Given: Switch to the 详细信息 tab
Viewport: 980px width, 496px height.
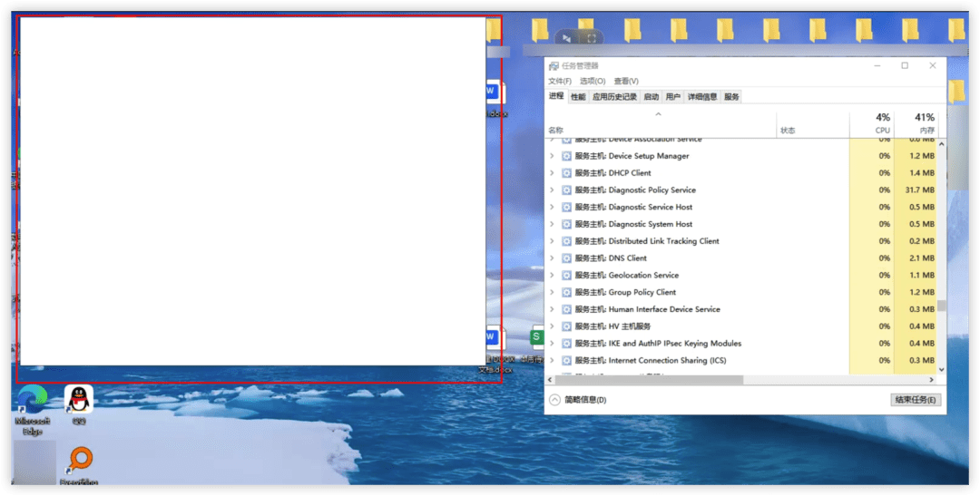Looking at the screenshot, I should [x=702, y=97].
